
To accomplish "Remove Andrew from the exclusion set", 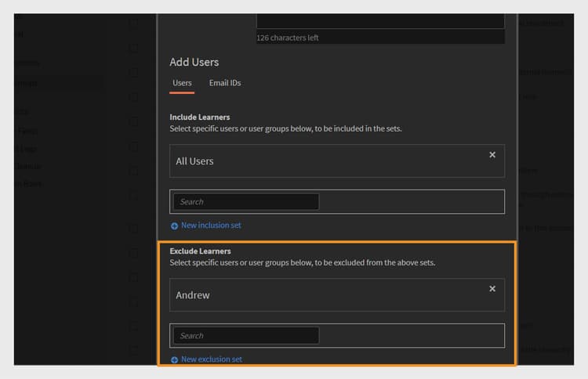I will coord(492,289).
